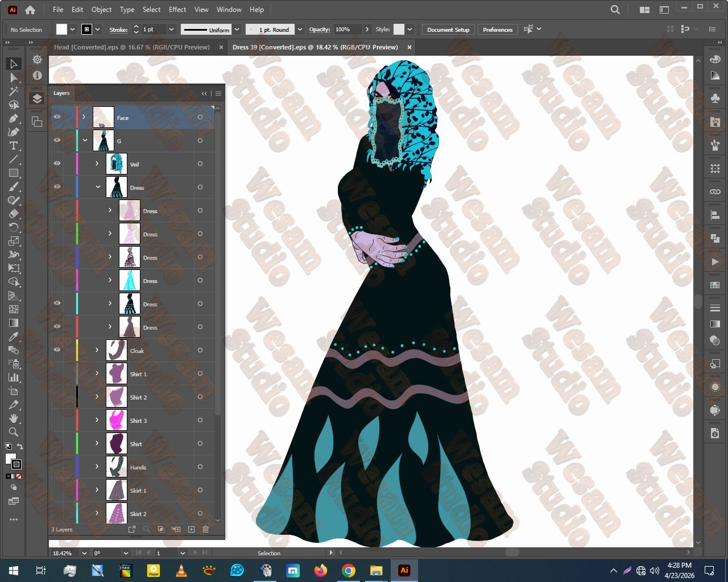This screenshot has height=582, width=728.
Task: Click the Skirt 2 layer thumbnail
Action: click(117, 513)
